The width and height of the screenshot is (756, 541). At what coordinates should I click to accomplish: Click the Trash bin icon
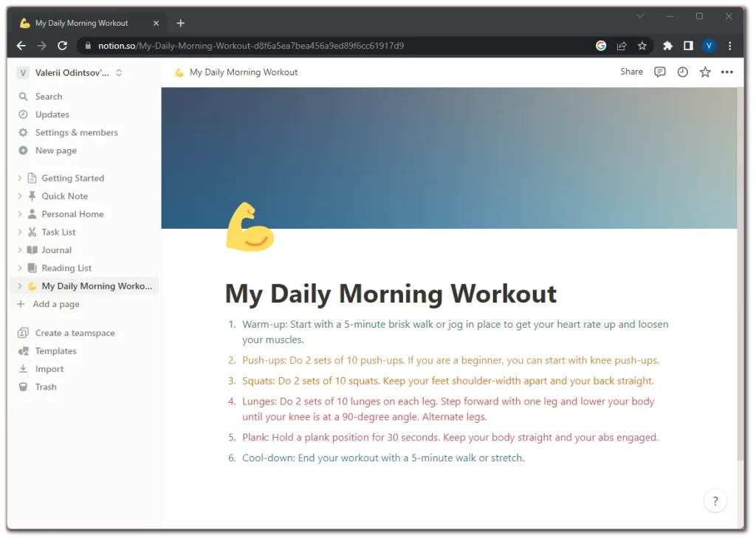[23, 387]
